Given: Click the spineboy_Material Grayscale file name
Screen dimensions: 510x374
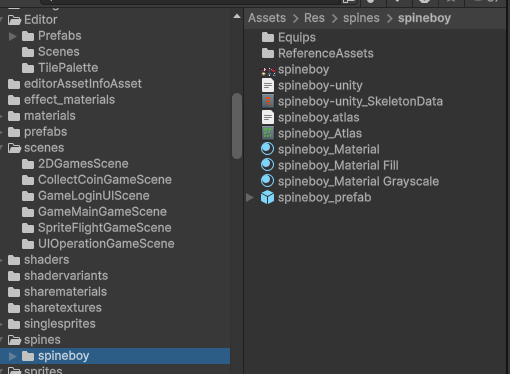Looking at the screenshot, I should click(359, 181).
